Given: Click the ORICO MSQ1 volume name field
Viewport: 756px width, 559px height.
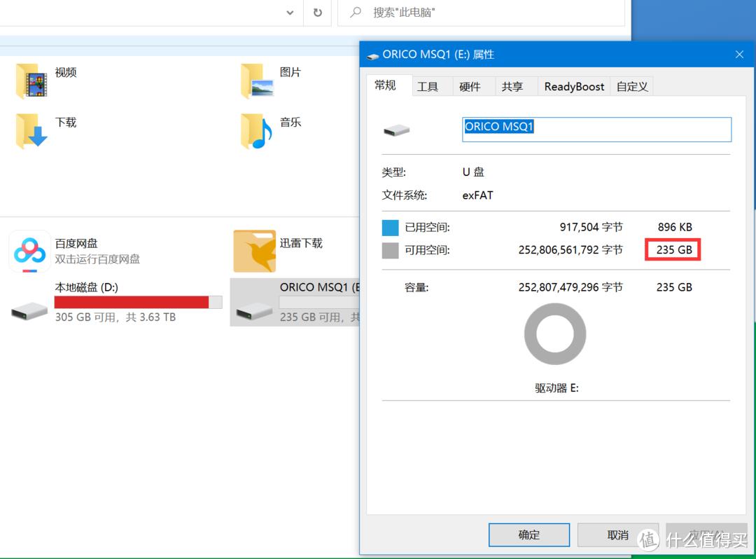Looking at the screenshot, I should [596, 130].
